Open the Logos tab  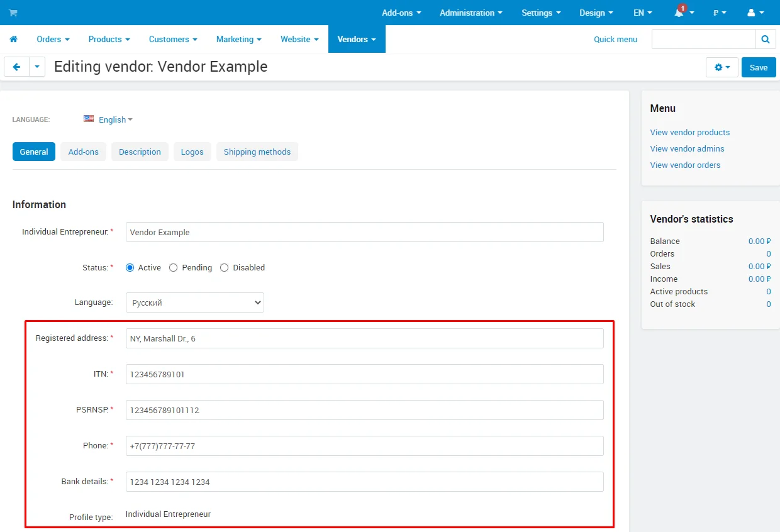point(192,152)
